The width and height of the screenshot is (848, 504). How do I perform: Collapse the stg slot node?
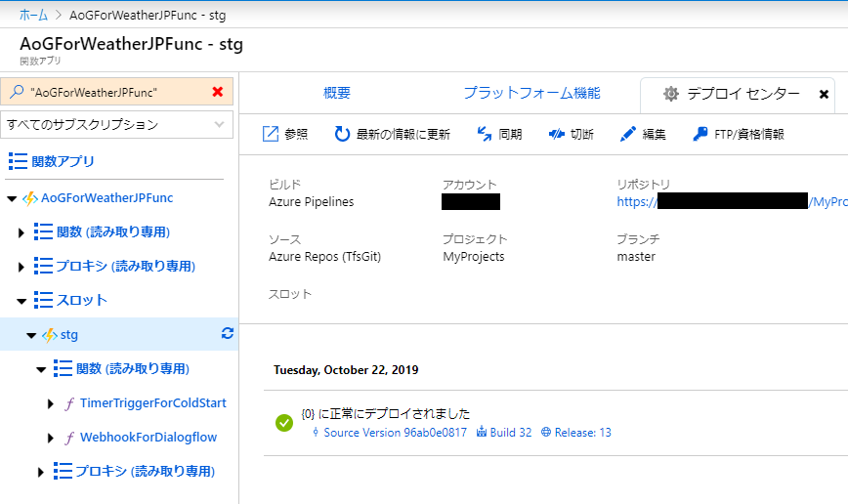pos(31,335)
